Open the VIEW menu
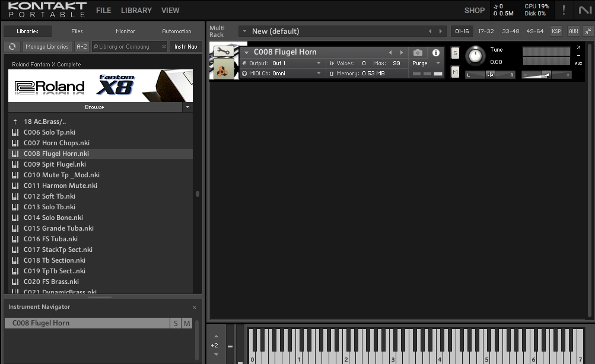The image size is (595, 364). (x=170, y=11)
